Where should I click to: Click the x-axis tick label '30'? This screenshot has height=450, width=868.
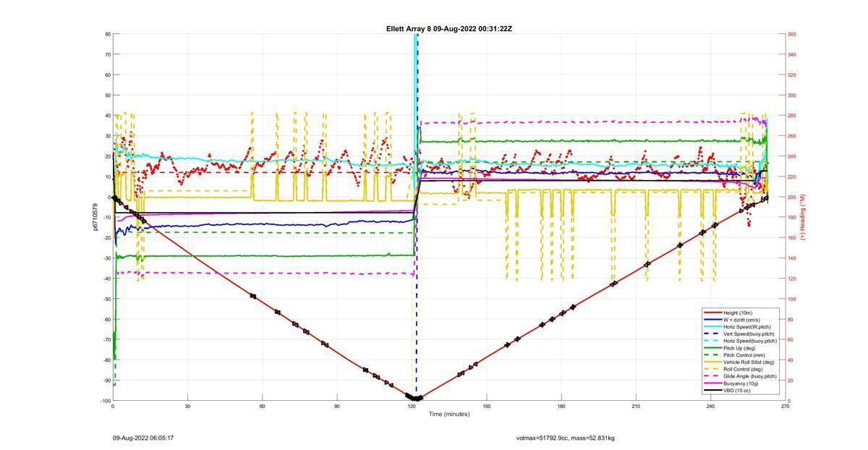click(x=187, y=407)
